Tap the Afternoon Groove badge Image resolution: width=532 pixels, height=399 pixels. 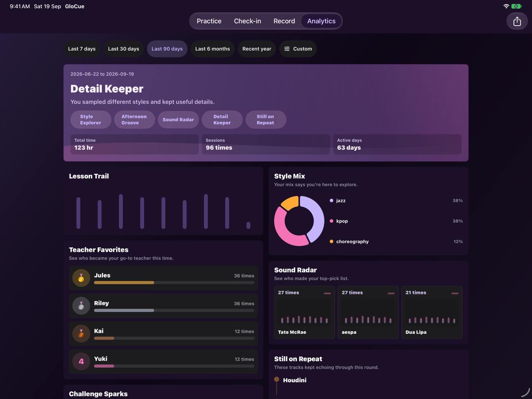click(134, 120)
